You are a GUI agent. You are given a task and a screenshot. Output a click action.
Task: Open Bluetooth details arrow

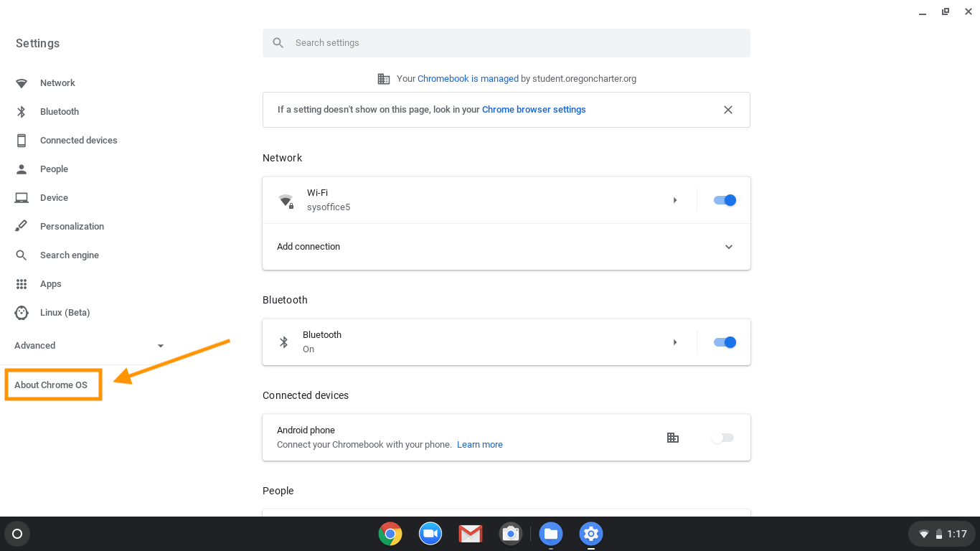pos(675,342)
